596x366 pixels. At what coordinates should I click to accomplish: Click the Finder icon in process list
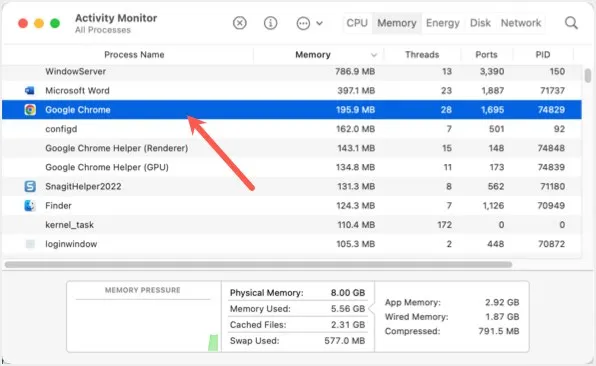30,206
